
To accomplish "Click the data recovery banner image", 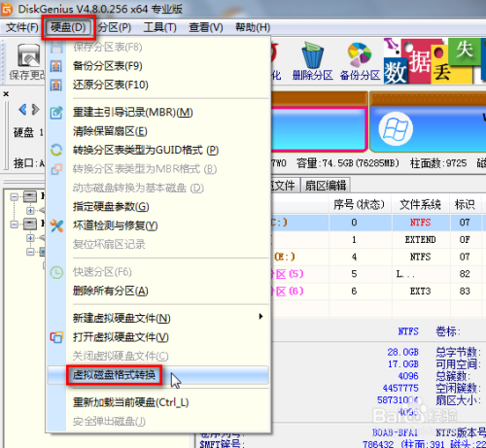I will (x=434, y=61).
